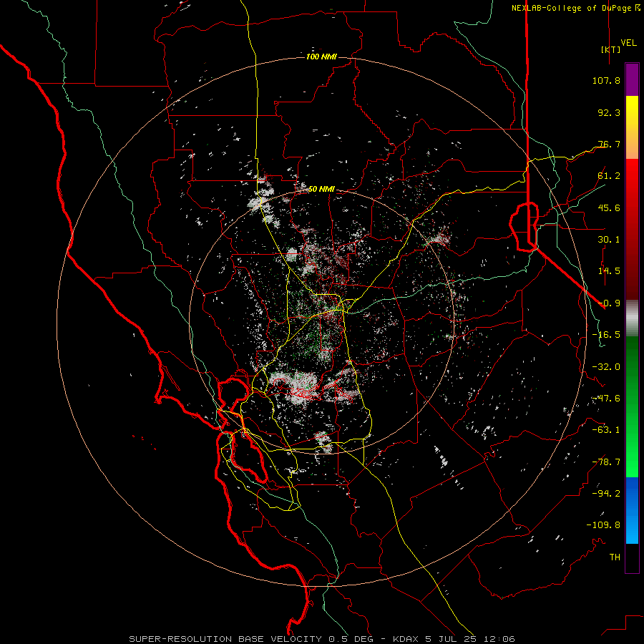The image size is (644, 644).
Task: Select the 30.1 value on the velocity scale
Action: coord(609,240)
